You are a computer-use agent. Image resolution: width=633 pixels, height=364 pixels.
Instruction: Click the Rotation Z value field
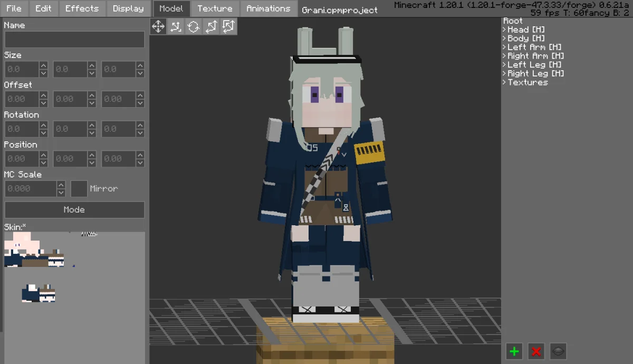point(119,129)
